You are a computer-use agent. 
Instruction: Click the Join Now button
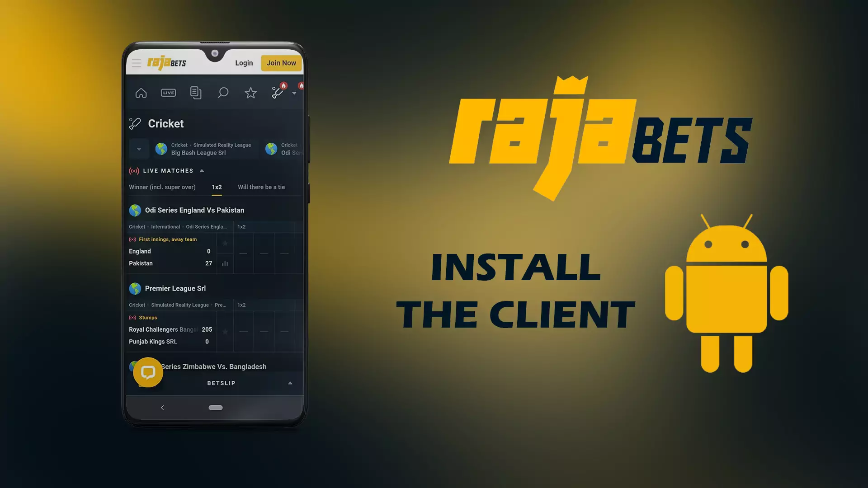[280, 62]
